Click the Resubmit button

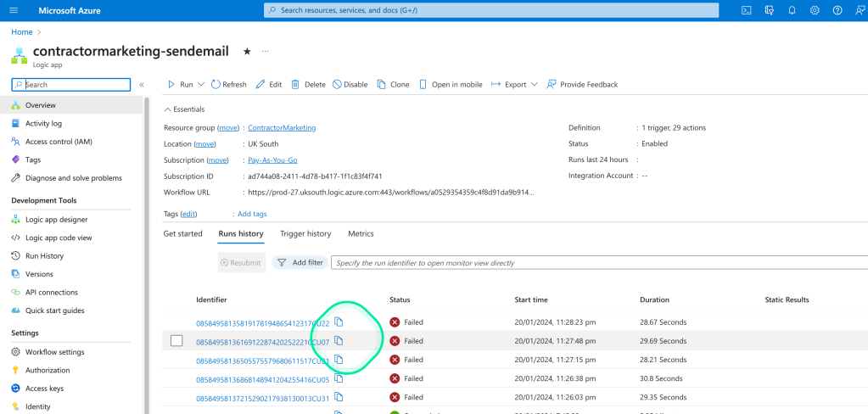241,263
